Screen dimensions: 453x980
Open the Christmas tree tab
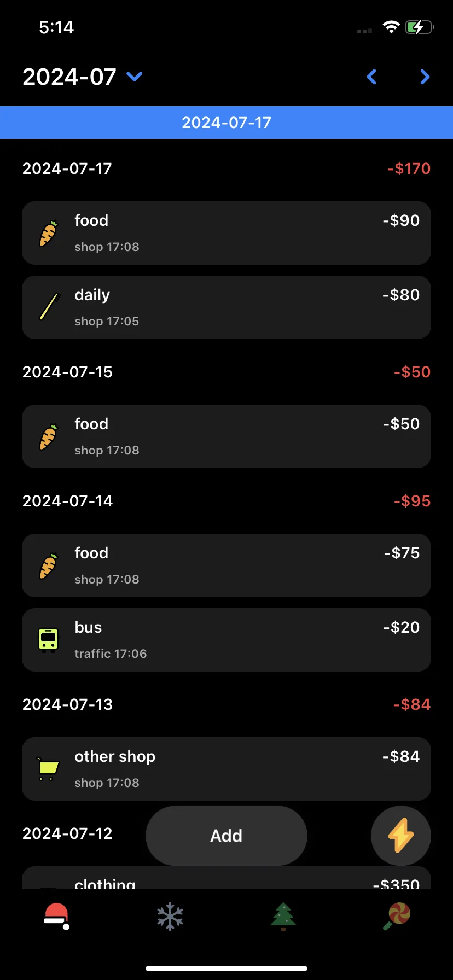click(283, 916)
